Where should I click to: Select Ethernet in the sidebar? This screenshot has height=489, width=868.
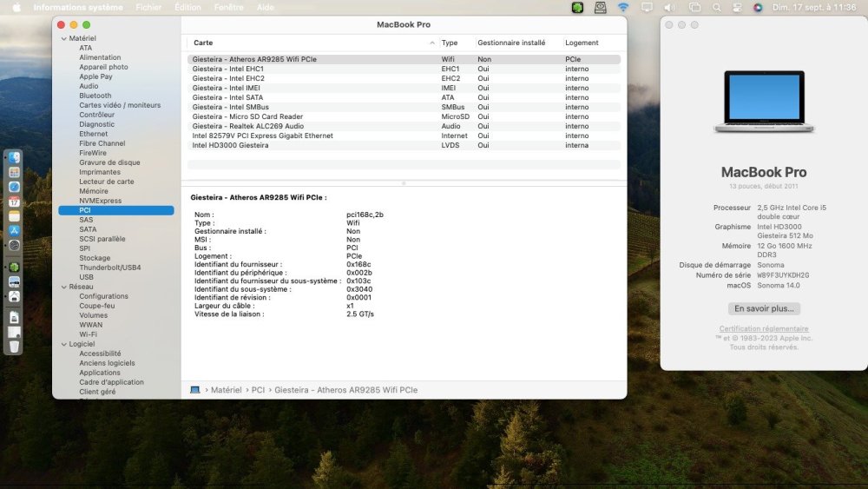(94, 134)
